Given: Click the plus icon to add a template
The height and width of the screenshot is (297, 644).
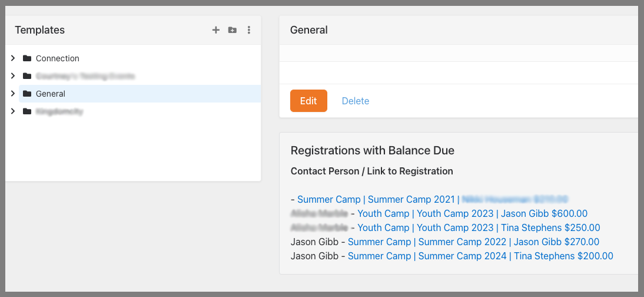Looking at the screenshot, I should pyautogui.click(x=216, y=30).
